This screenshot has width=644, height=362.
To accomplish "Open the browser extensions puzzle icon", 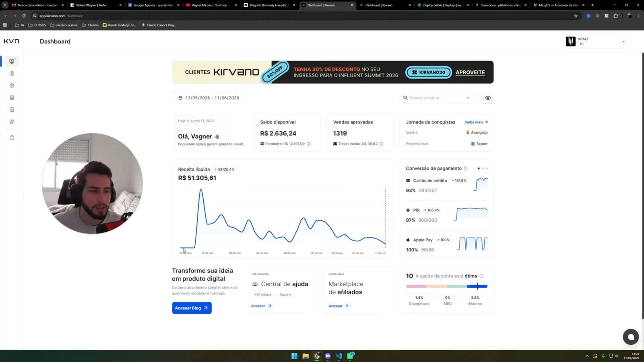I will pyautogui.click(x=615, y=16).
